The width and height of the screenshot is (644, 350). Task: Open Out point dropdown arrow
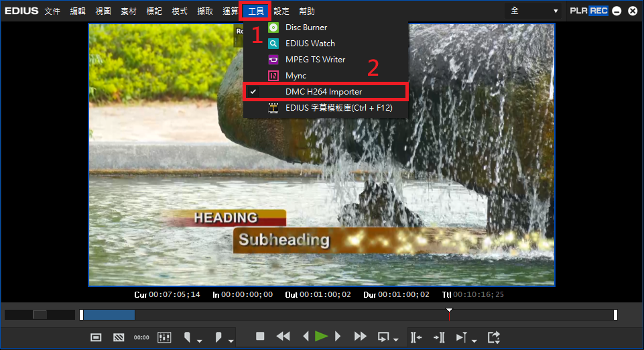tap(231, 341)
